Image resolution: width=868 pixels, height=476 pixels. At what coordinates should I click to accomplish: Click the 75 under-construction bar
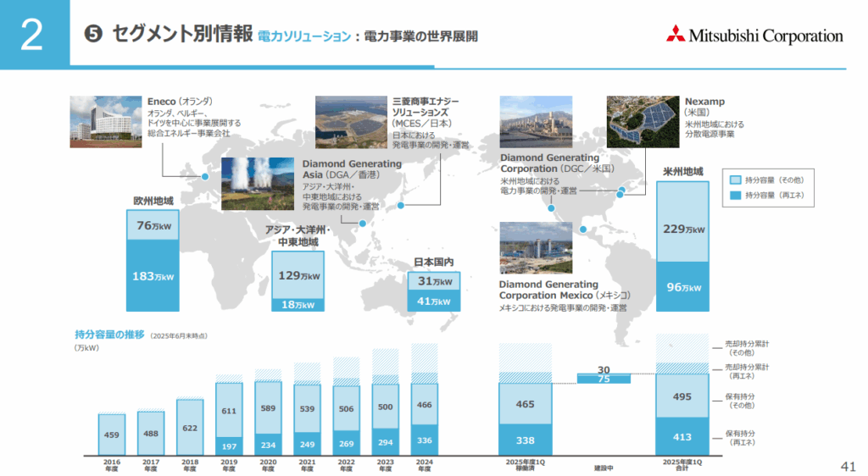(x=604, y=379)
